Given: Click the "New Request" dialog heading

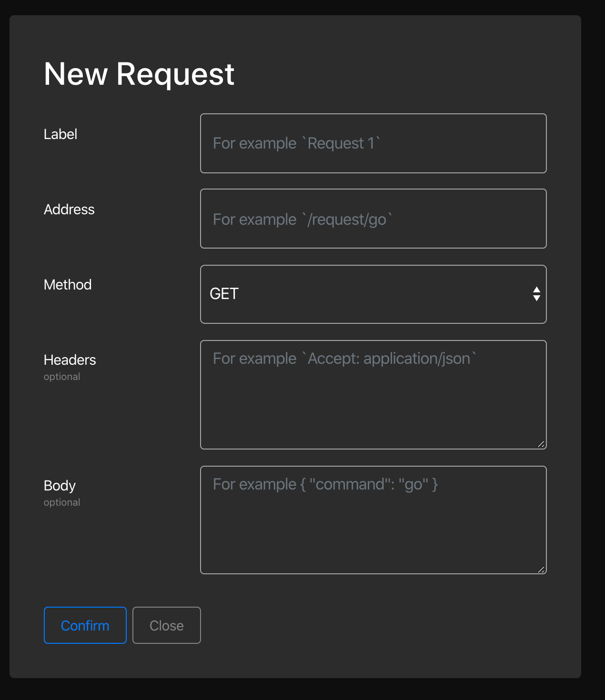Looking at the screenshot, I should tap(139, 74).
